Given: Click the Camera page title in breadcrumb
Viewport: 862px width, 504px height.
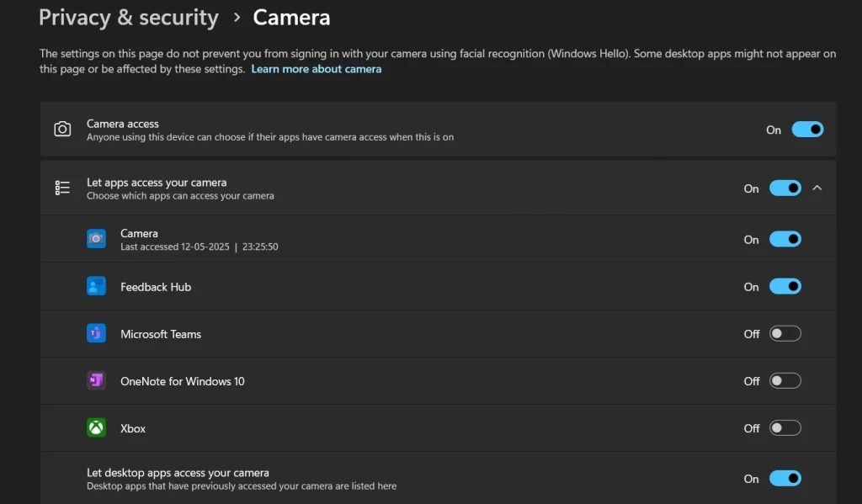Looking at the screenshot, I should [x=291, y=18].
